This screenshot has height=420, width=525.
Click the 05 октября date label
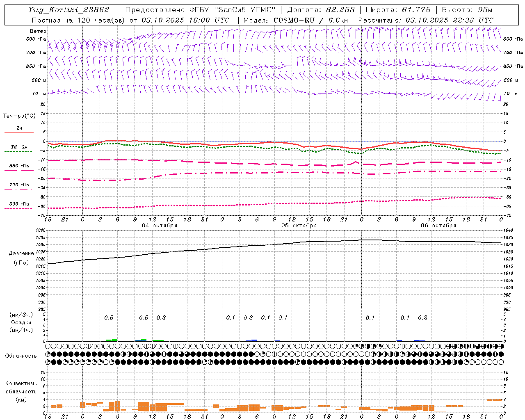[299, 226]
